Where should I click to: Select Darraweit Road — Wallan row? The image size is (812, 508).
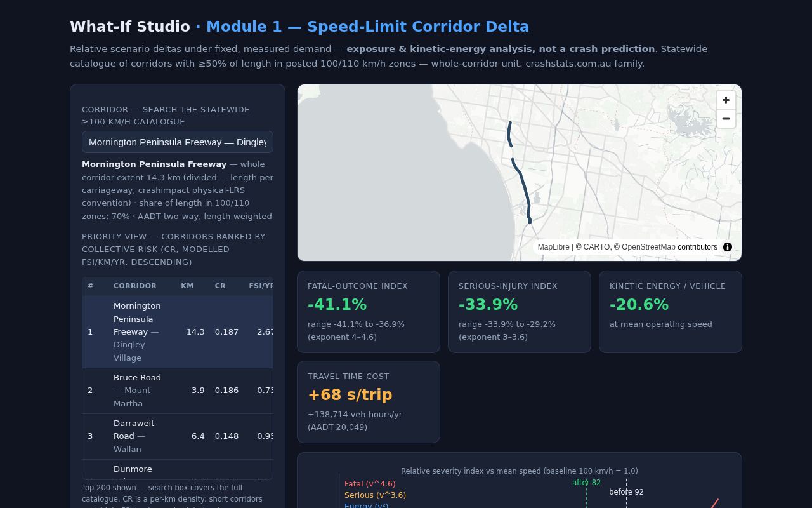coord(178,436)
